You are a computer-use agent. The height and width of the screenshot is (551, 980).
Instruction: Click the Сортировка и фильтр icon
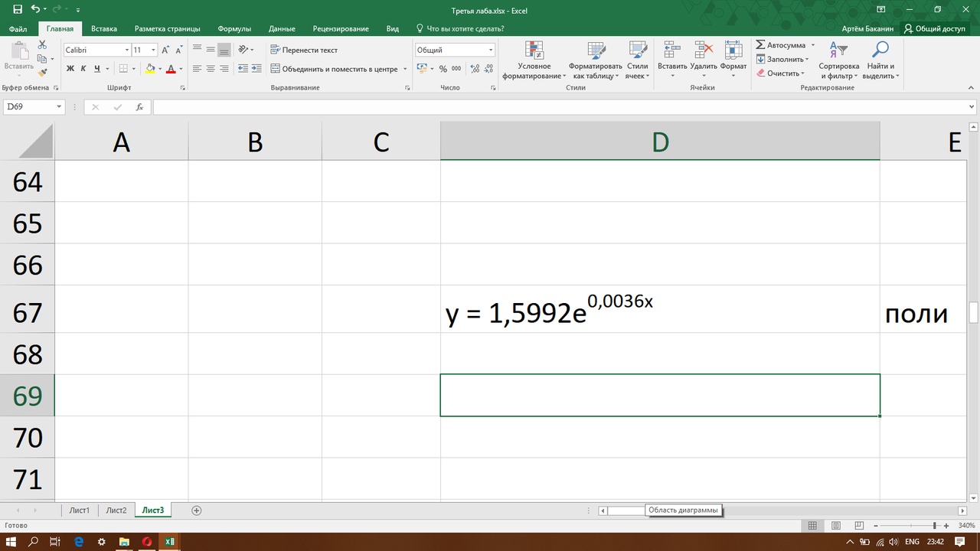[838, 51]
